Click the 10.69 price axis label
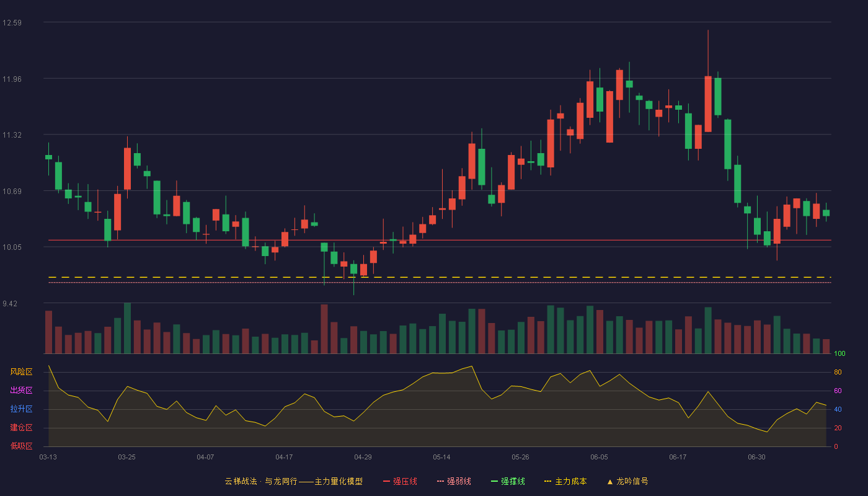Viewport: 868px width, 496px height. point(12,191)
